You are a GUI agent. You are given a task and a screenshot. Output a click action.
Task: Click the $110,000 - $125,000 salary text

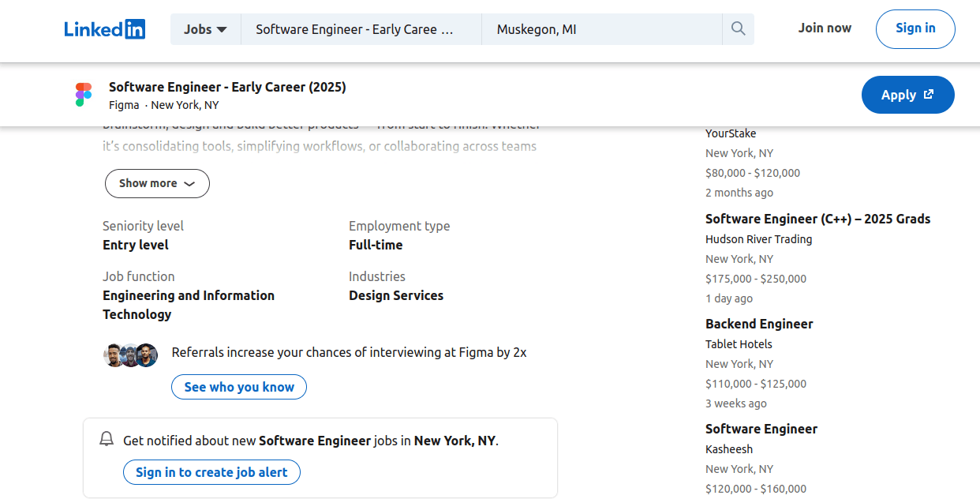click(756, 384)
